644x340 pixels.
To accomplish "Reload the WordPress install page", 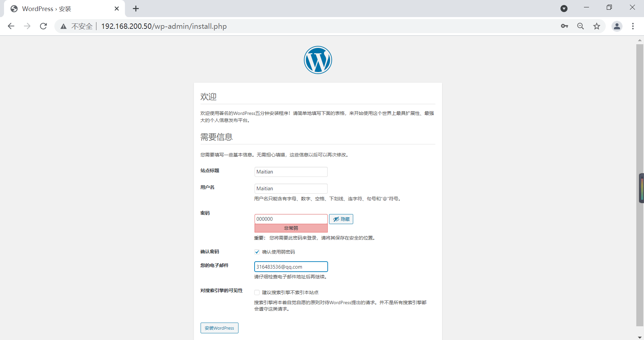I will pyautogui.click(x=43, y=26).
